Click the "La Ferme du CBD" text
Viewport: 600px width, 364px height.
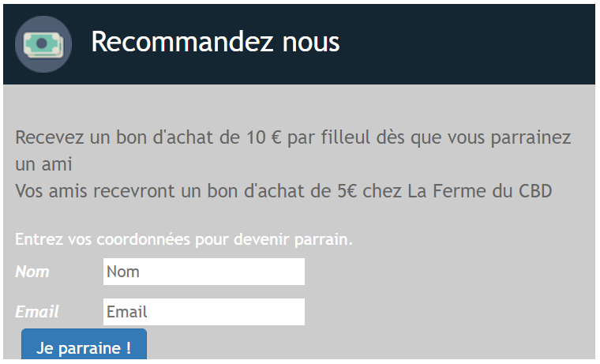[480, 191]
